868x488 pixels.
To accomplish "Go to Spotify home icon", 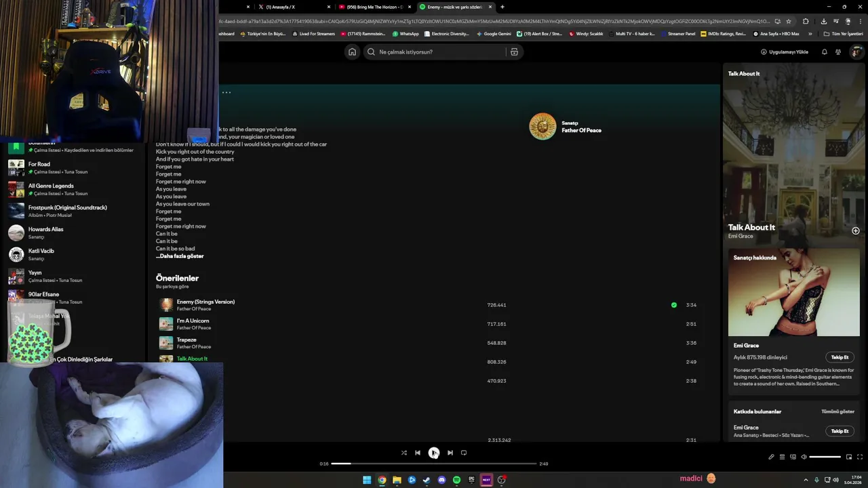I will click(352, 52).
